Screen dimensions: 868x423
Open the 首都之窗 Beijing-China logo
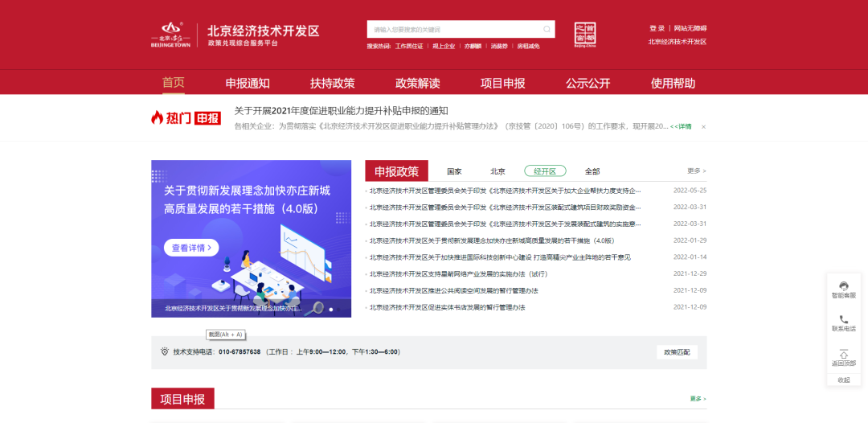584,35
